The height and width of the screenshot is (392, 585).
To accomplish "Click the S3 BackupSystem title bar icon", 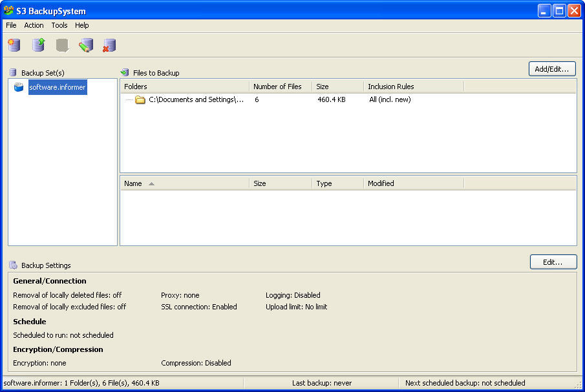I will (x=8, y=10).
